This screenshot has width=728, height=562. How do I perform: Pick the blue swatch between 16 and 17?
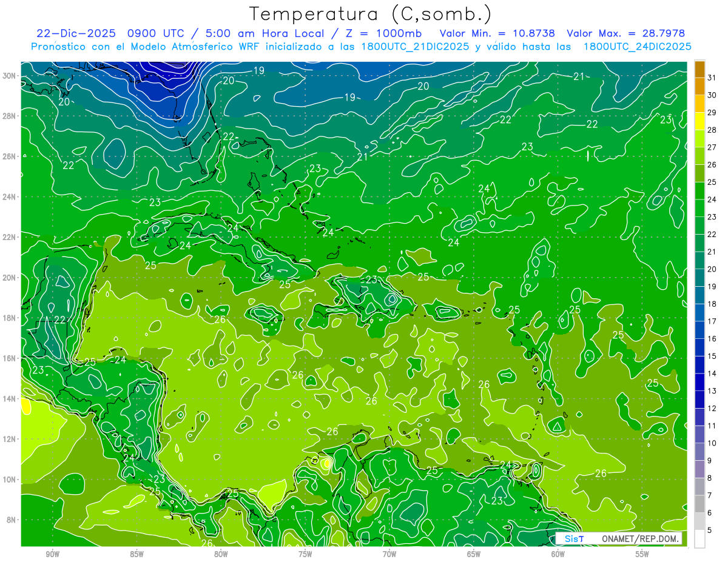700,330
